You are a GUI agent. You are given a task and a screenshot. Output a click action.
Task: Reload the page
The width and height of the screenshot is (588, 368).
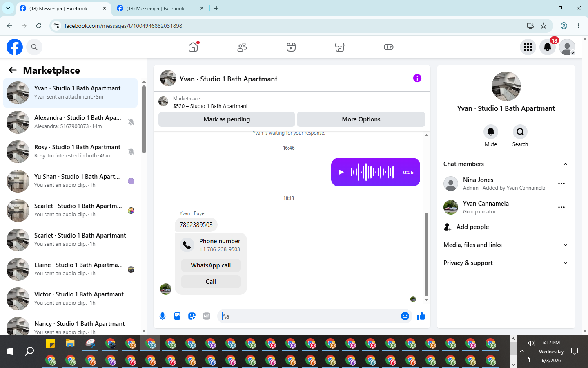[39, 26]
